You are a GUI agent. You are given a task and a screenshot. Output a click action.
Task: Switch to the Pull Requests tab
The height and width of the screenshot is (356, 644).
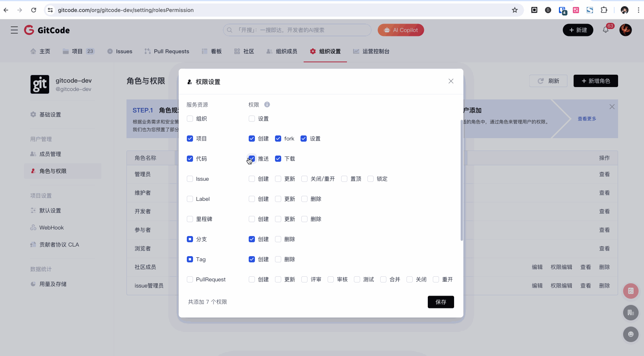[167, 51]
